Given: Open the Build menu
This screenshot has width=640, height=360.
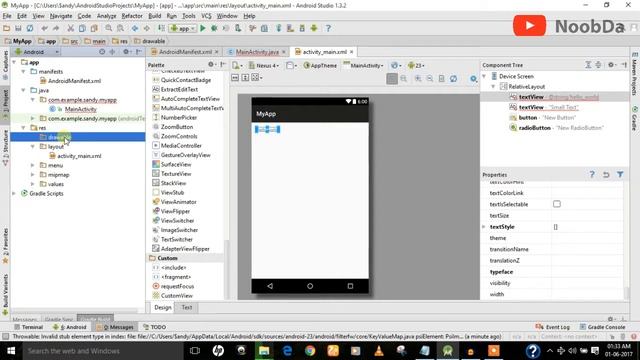Looking at the screenshot, I should click(154, 16).
